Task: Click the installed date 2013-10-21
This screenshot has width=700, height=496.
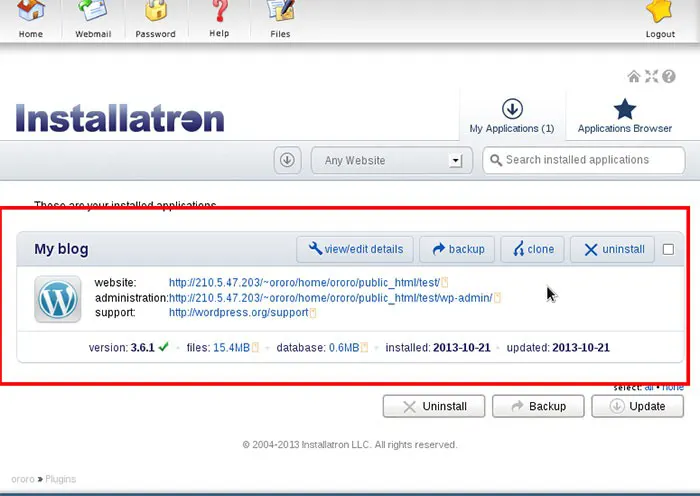Action: click(x=462, y=347)
